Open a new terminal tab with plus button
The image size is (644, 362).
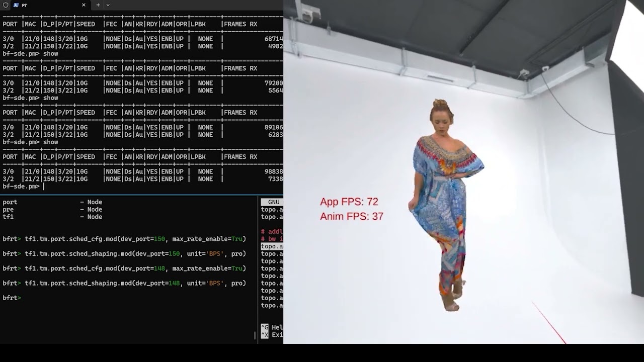click(98, 5)
